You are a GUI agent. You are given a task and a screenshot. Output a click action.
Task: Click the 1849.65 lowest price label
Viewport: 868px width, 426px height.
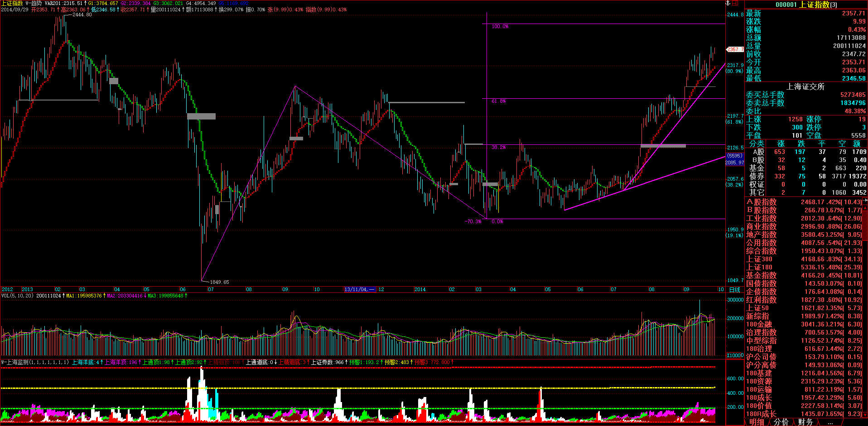click(219, 282)
